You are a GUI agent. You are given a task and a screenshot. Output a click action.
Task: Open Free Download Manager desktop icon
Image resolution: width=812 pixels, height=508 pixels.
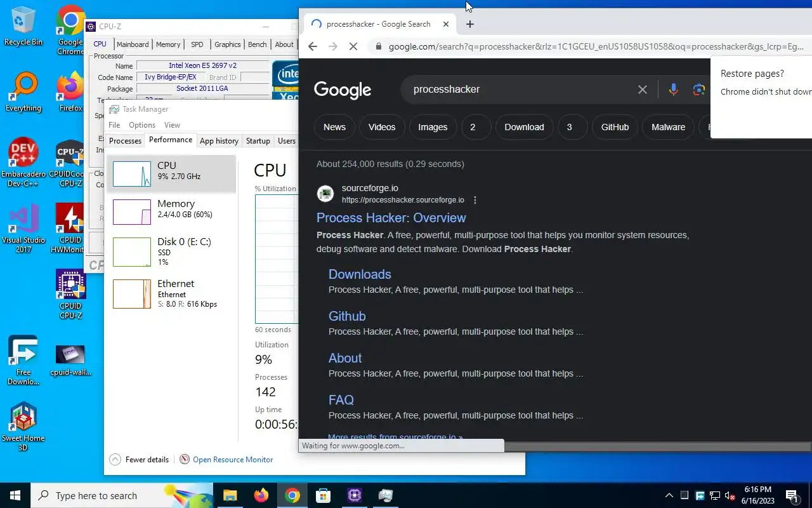coord(23,360)
